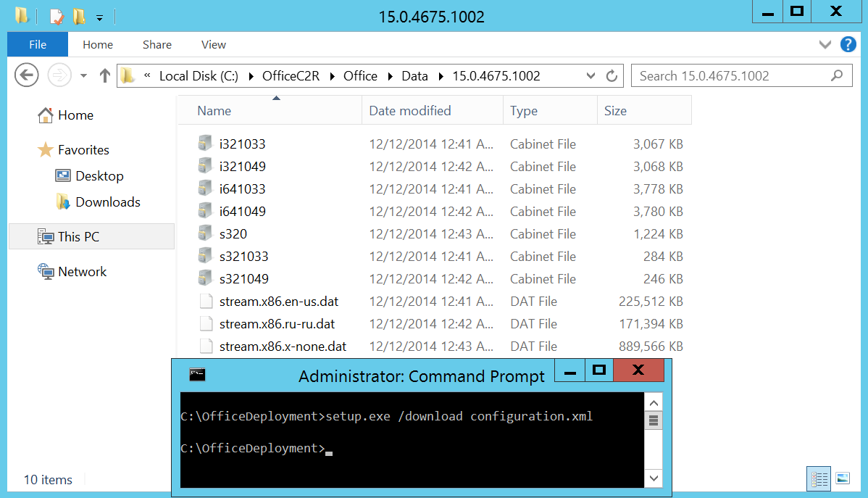Click the search magnifier in the search box
This screenshot has width=868, height=498.
[837, 75]
